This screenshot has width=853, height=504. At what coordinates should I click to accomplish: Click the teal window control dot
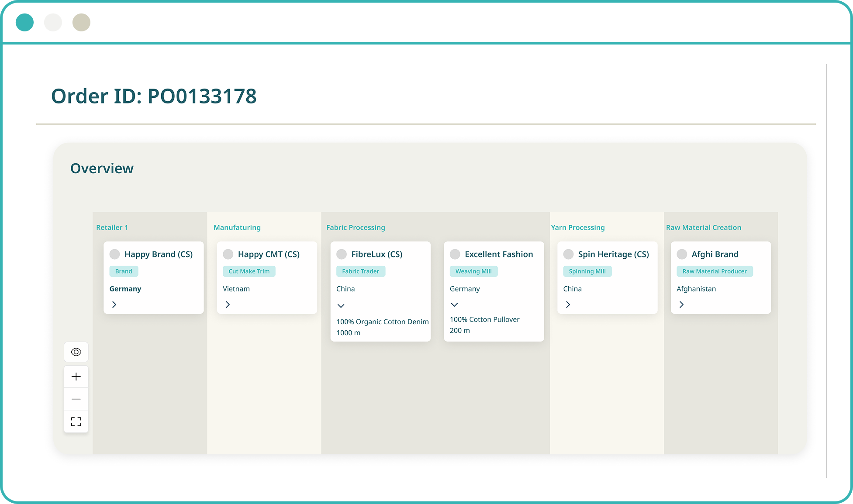point(24,22)
